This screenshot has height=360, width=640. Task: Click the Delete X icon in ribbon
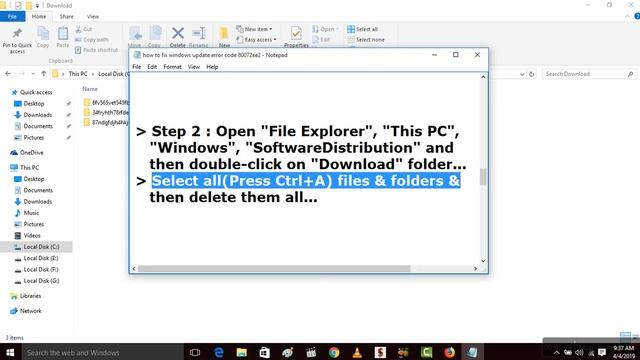click(x=178, y=33)
